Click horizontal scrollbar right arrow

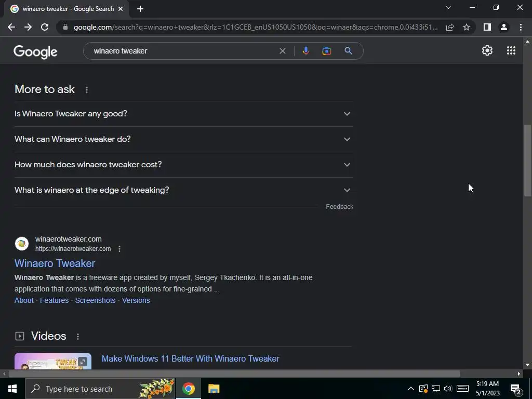(519, 374)
